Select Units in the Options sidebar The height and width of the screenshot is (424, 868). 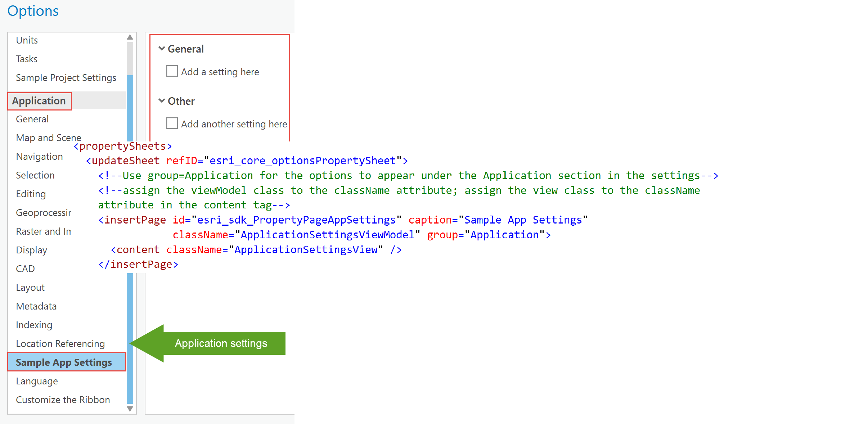coord(27,40)
